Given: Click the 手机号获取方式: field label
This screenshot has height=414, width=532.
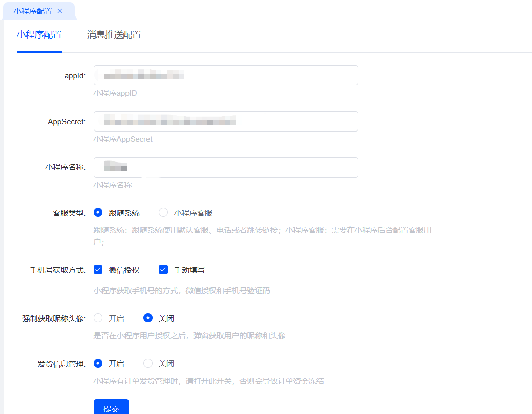Looking at the screenshot, I should [x=57, y=270].
